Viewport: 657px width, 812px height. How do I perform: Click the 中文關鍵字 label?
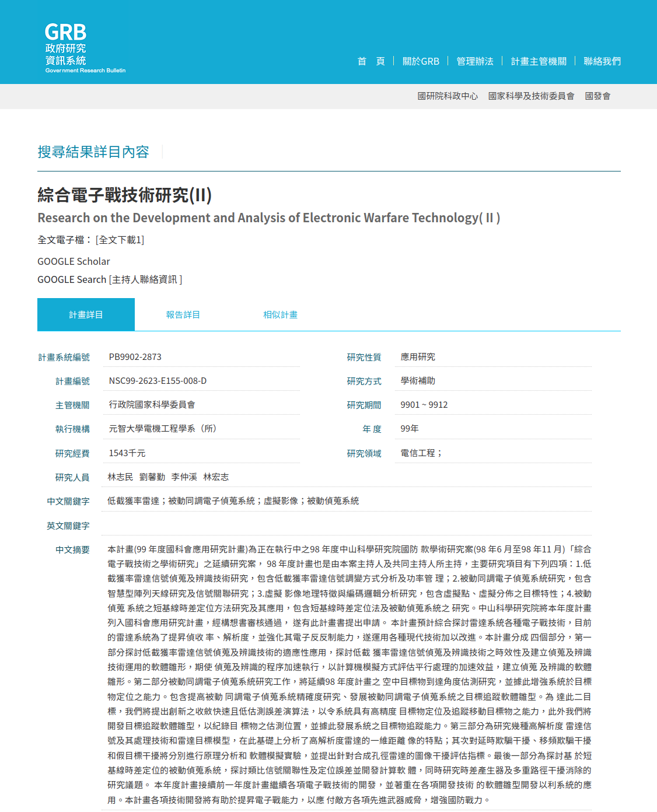(x=68, y=502)
